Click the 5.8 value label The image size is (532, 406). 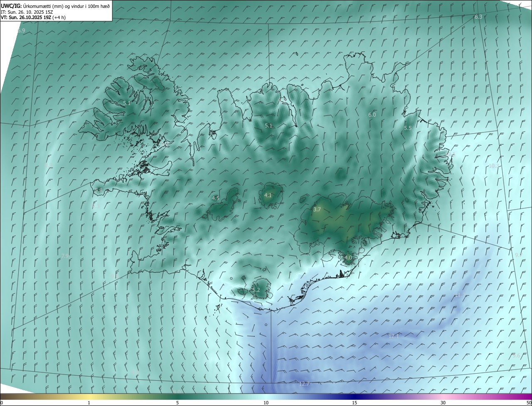click(99, 191)
